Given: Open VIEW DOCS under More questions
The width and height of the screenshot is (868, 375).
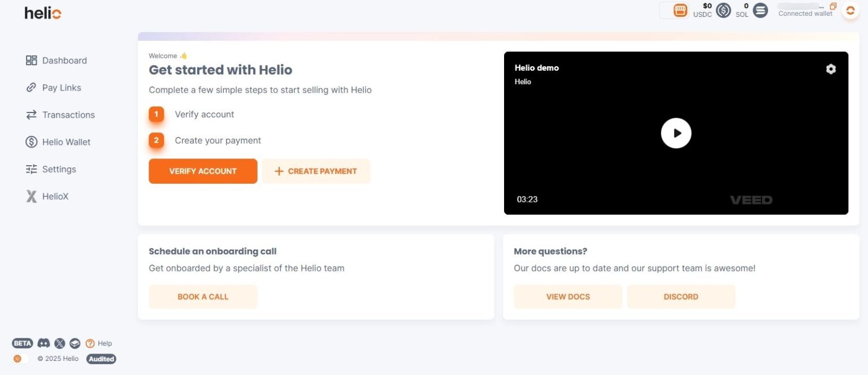Looking at the screenshot, I should click(567, 296).
